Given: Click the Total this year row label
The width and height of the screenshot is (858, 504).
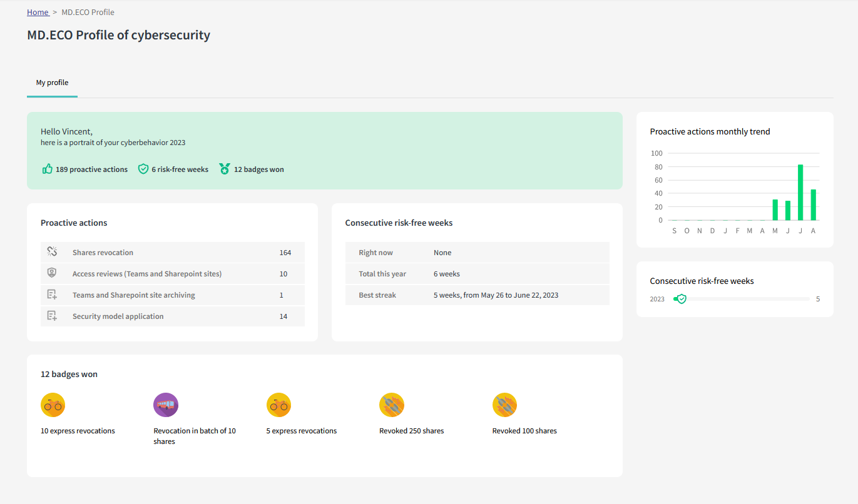Looking at the screenshot, I should tap(382, 274).
